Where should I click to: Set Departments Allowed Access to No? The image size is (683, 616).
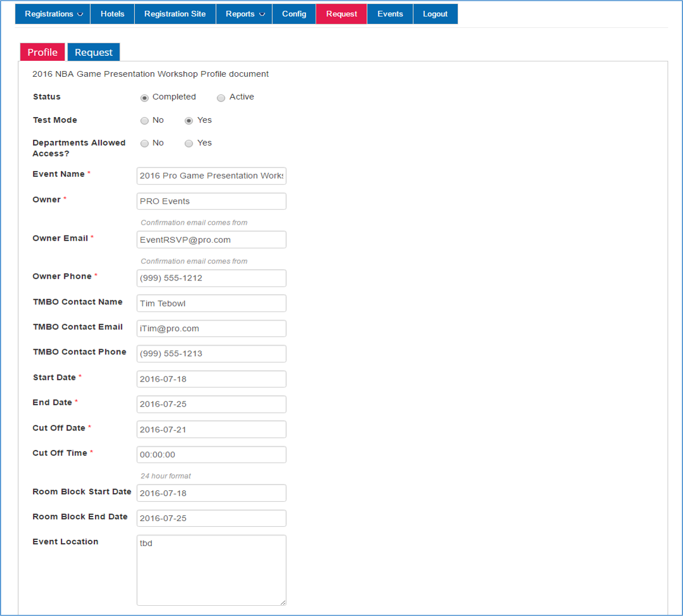click(144, 143)
